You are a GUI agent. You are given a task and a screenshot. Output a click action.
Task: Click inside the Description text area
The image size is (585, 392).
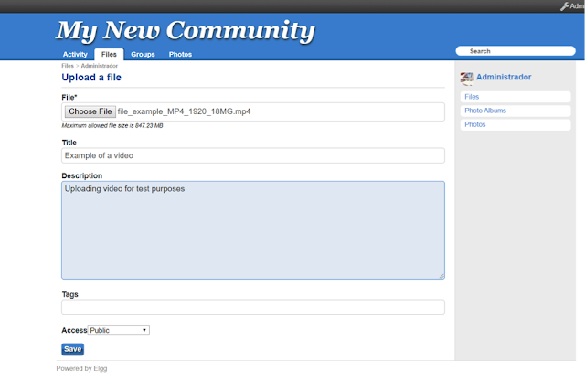pos(253,230)
